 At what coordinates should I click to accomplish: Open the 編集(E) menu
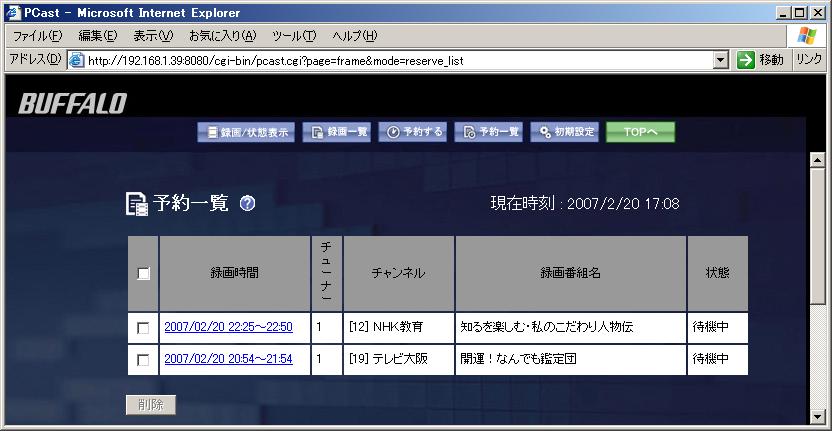(98, 36)
